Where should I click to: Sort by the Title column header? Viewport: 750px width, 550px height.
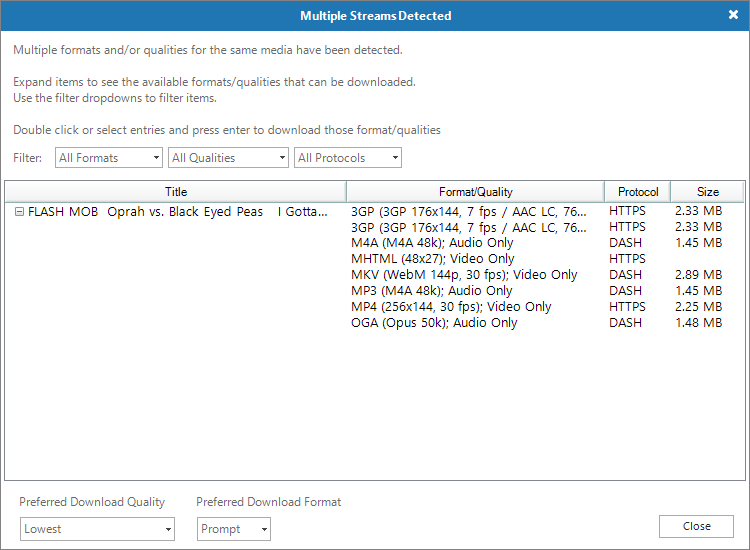[176, 192]
